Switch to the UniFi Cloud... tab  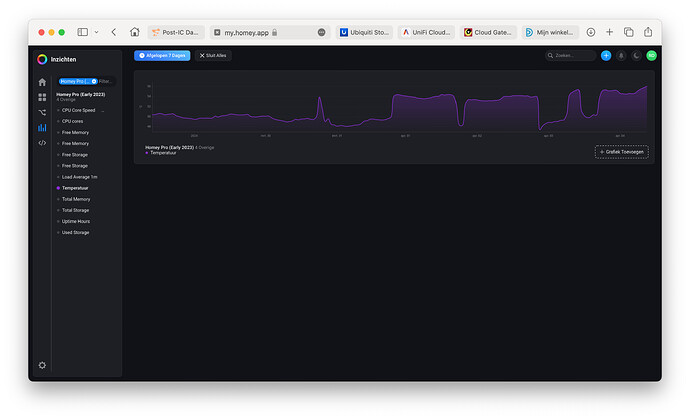coord(426,32)
